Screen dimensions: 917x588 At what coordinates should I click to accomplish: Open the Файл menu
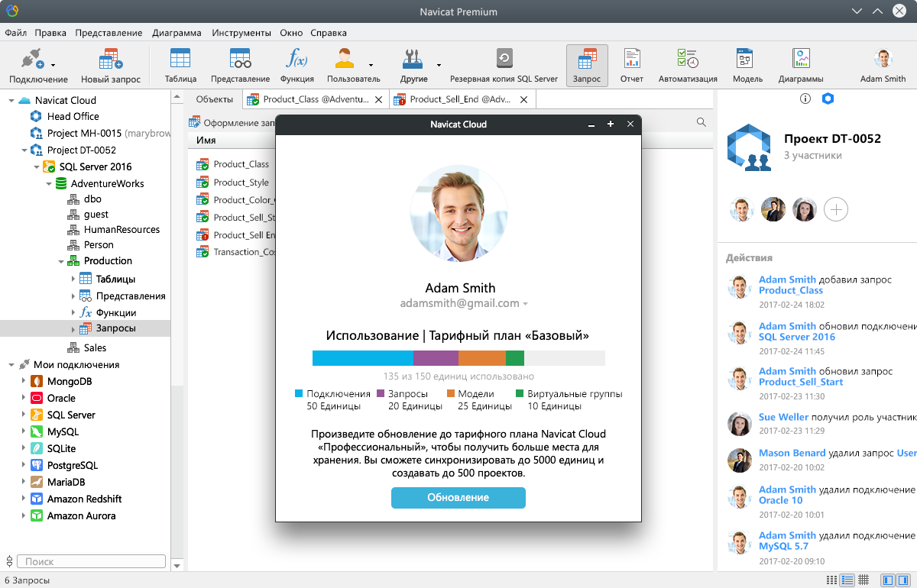pyautogui.click(x=15, y=33)
